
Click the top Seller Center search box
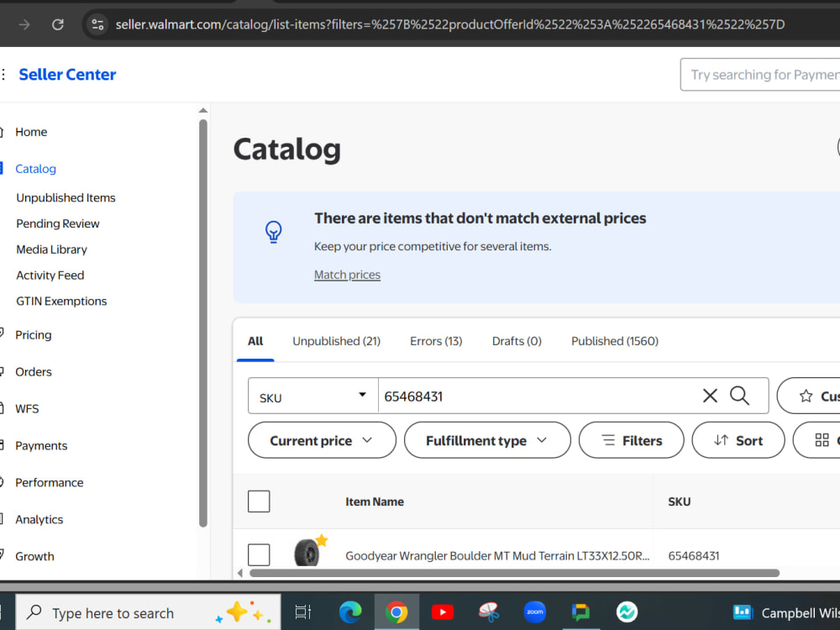(x=760, y=75)
